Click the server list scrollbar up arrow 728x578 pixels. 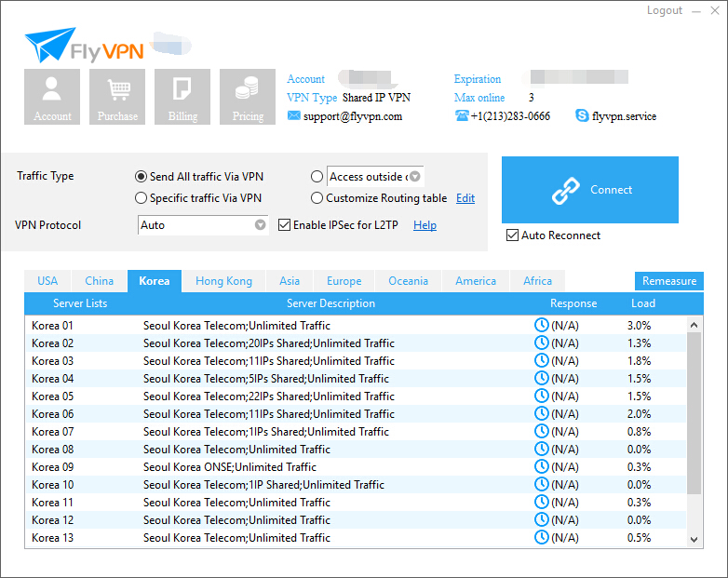pos(694,325)
